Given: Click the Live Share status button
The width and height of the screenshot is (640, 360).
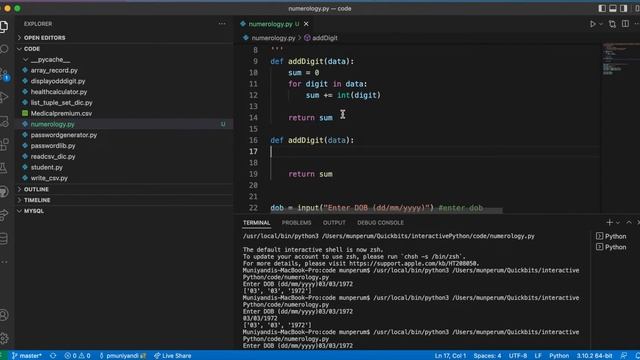Looking at the screenshot, I should pos(172,356).
